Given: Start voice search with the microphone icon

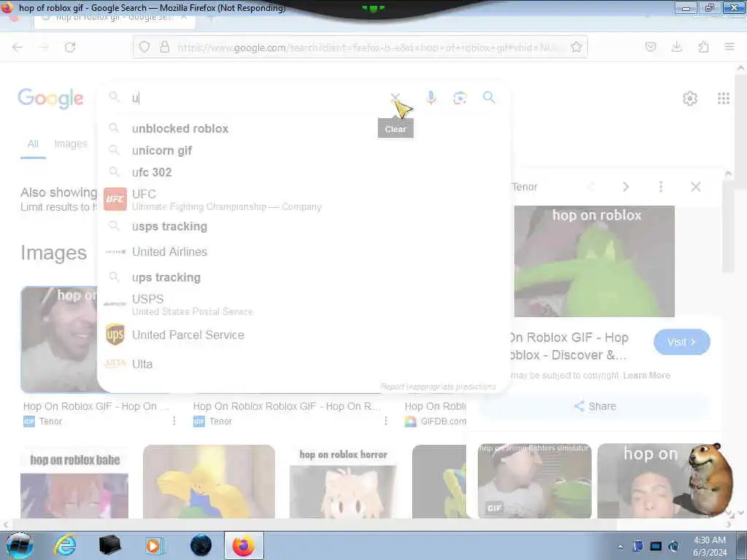Looking at the screenshot, I should coord(430,98).
